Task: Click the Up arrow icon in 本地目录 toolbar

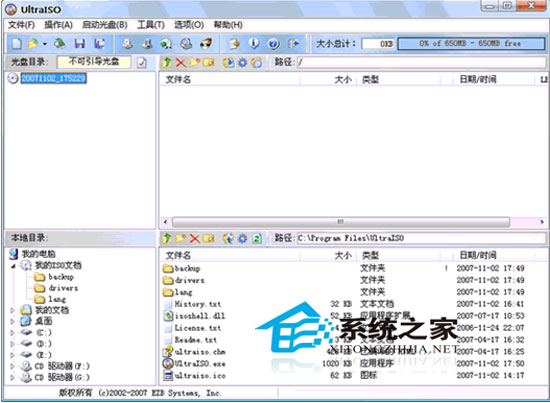Action: [166, 239]
